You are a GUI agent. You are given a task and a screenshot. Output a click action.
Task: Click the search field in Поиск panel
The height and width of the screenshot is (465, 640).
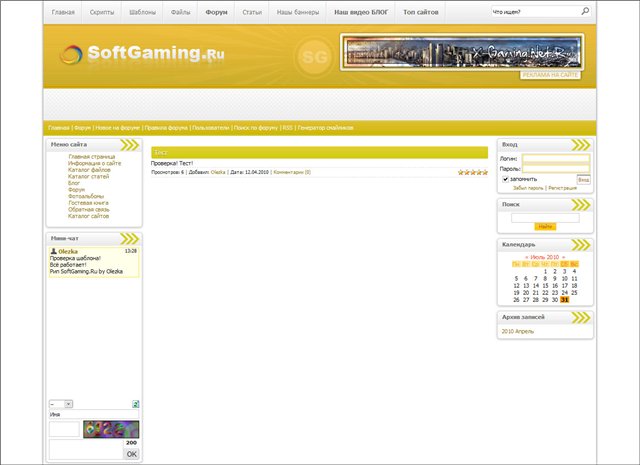tap(545, 218)
